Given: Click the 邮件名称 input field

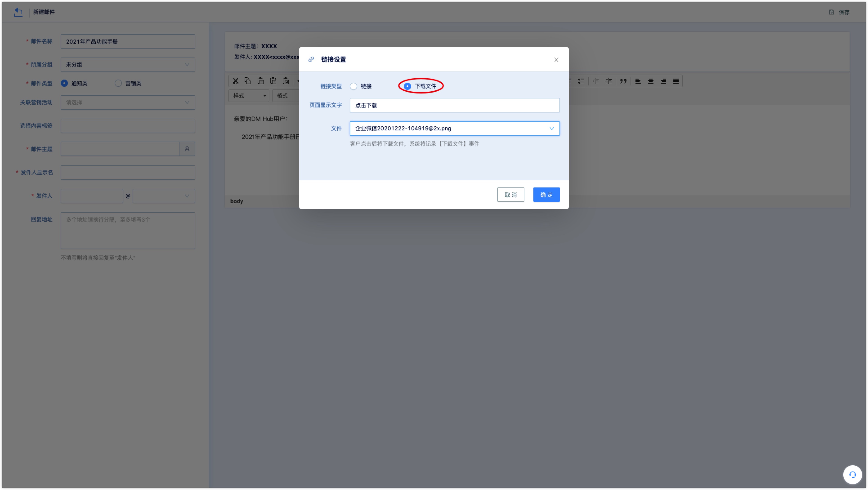Looking at the screenshot, I should tap(128, 41).
